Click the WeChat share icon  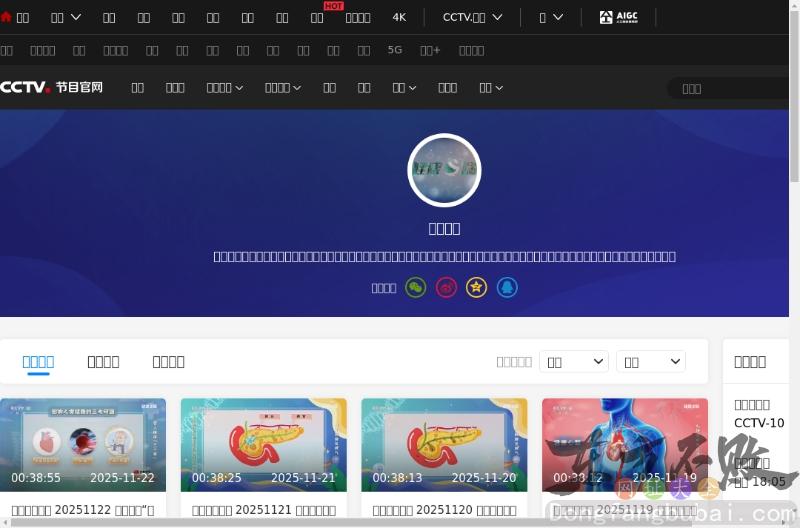(415, 288)
